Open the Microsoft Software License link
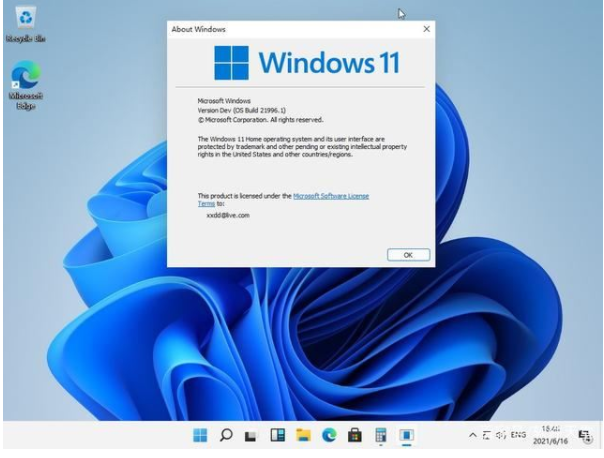Image resolution: width=604 pixels, height=458 pixels. (x=331, y=196)
